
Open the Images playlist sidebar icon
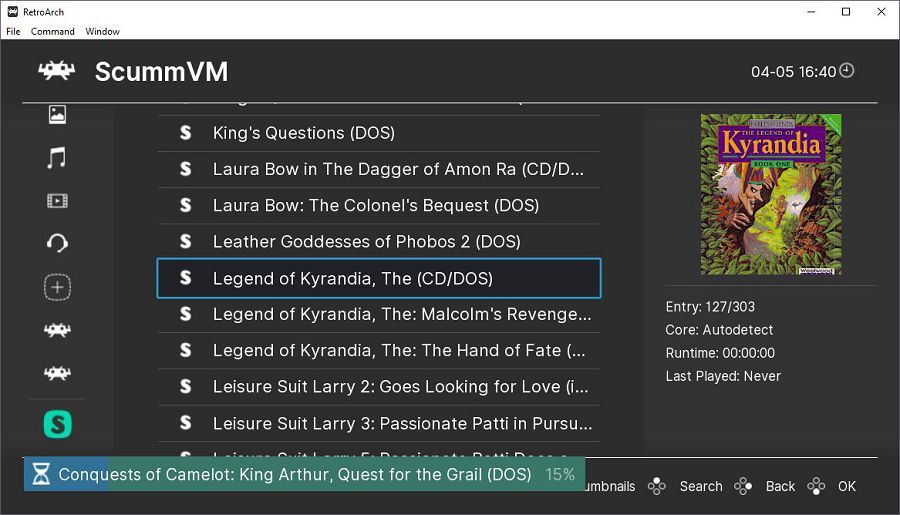(57, 114)
